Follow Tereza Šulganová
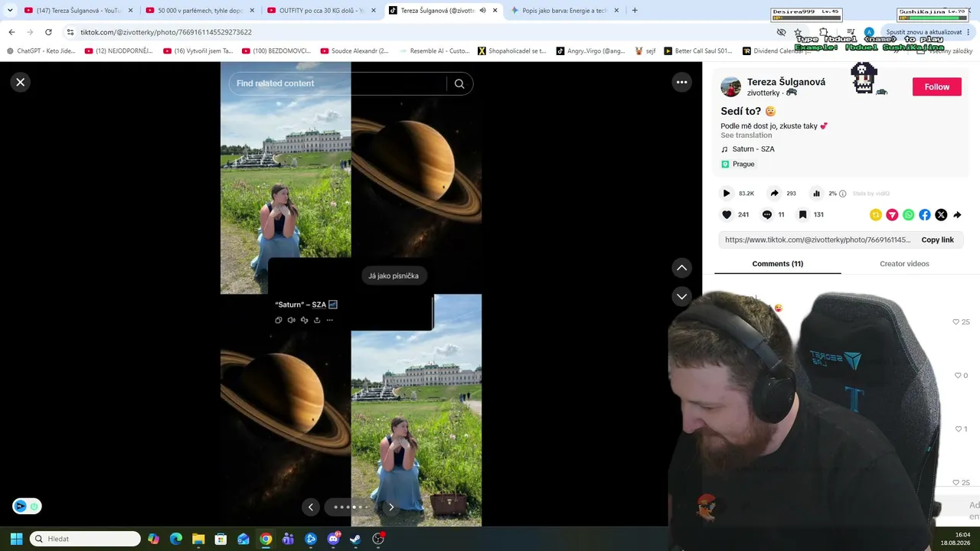The width and height of the screenshot is (980, 551). tap(936, 87)
